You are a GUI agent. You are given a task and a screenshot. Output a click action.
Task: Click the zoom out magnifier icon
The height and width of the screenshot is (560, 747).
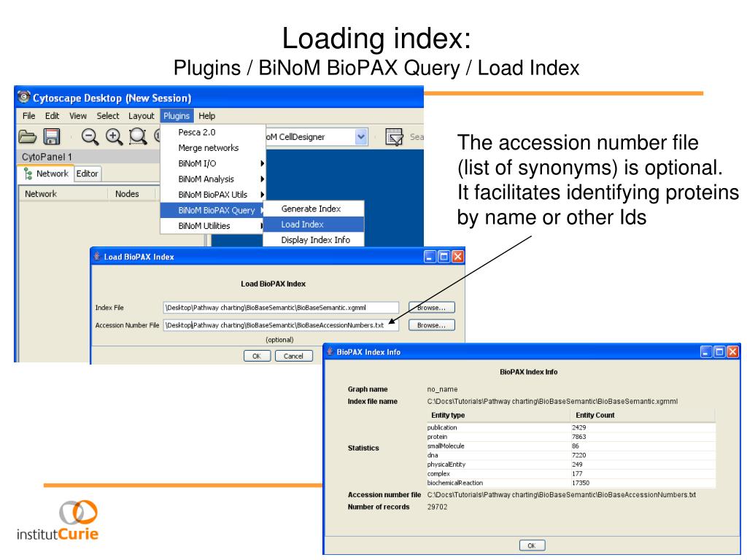click(x=90, y=137)
